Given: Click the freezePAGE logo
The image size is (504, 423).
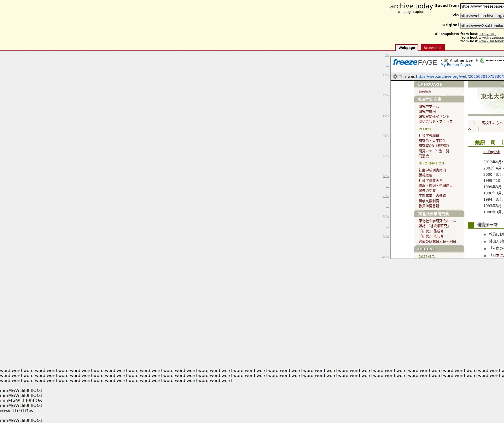Looking at the screenshot, I should pos(415,62).
